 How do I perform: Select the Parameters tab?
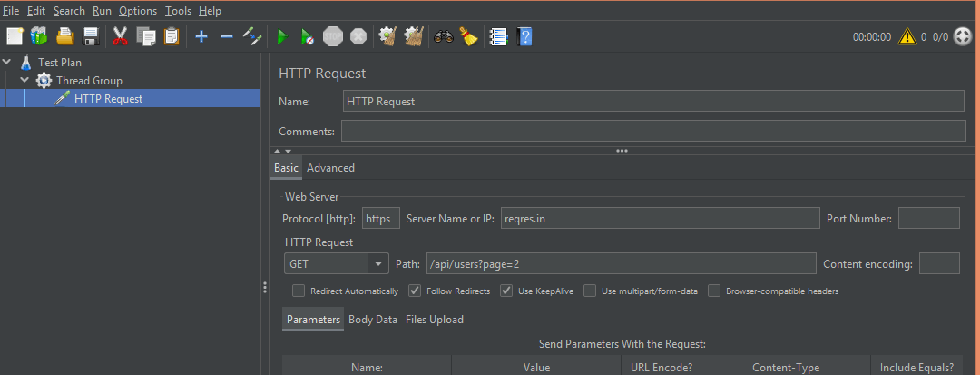coord(313,320)
